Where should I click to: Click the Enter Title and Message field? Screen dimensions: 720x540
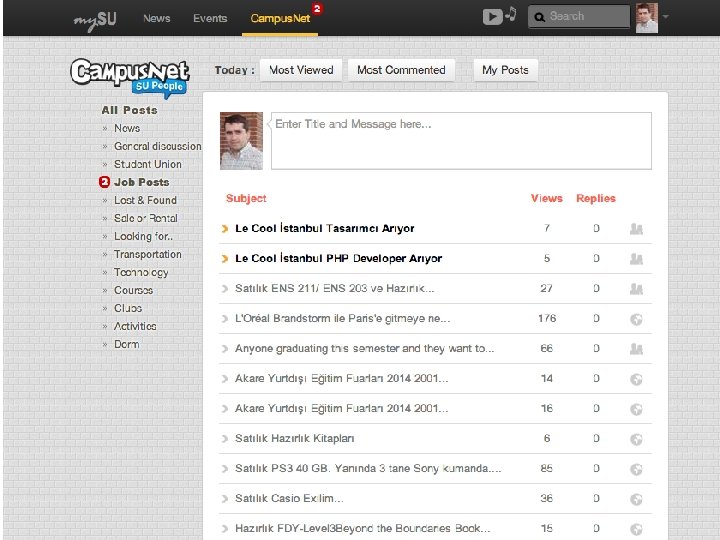[x=461, y=141]
